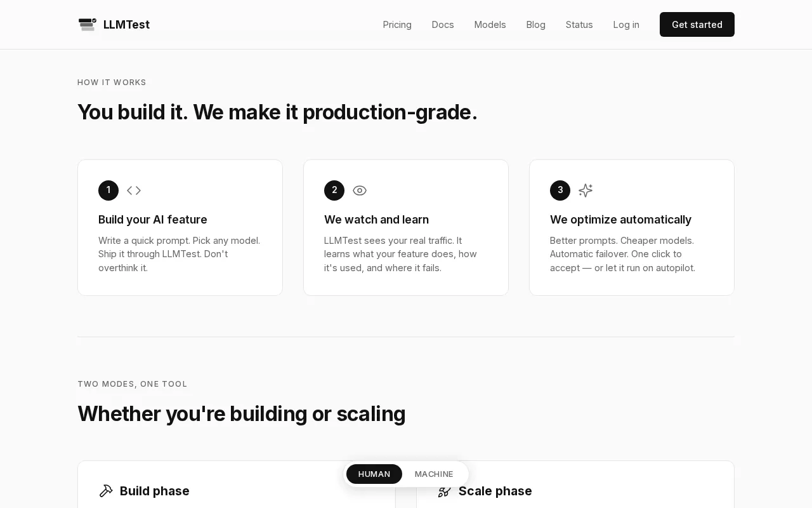Click the 'Better prompts. Cheaper models' description

coord(623,254)
